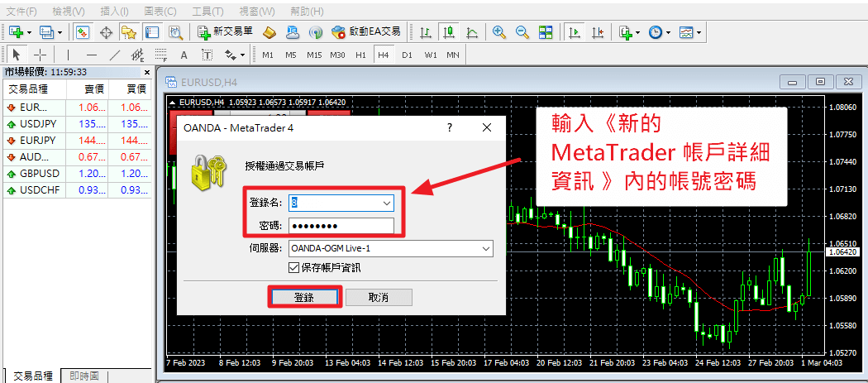The width and height of the screenshot is (868, 383).
Task: Open the 工具(T) menu
Action: (x=207, y=11)
